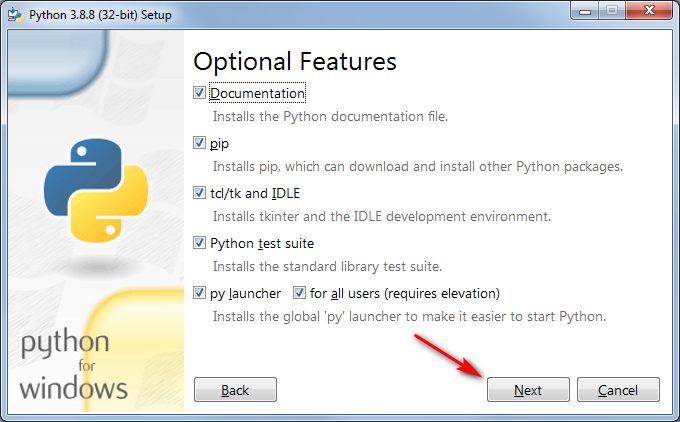Uncheck for all users (requires elevation)
Viewport: 680px width, 422px height.
pos(299,293)
